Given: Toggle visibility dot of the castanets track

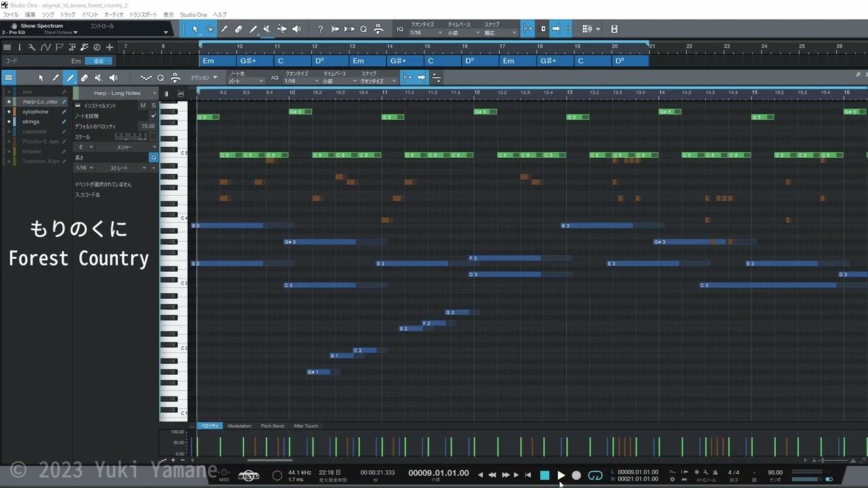Looking at the screenshot, I should pyautogui.click(x=9, y=131).
